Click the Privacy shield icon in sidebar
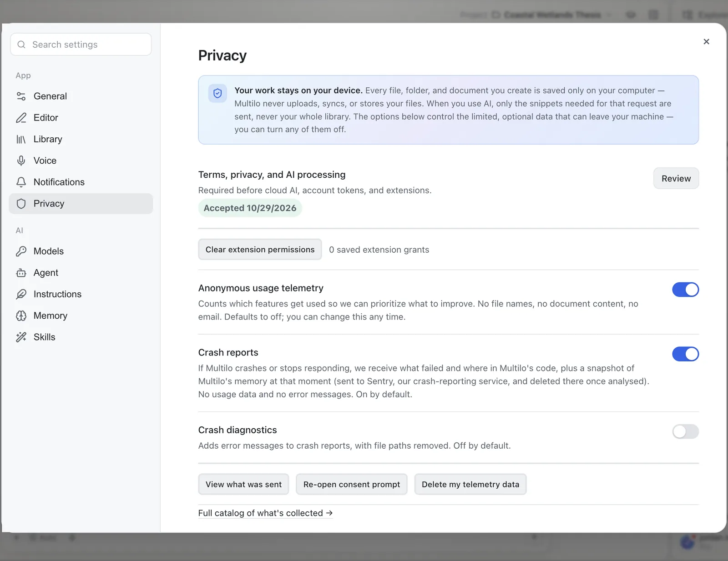This screenshot has height=561, width=728. (x=21, y=204)
